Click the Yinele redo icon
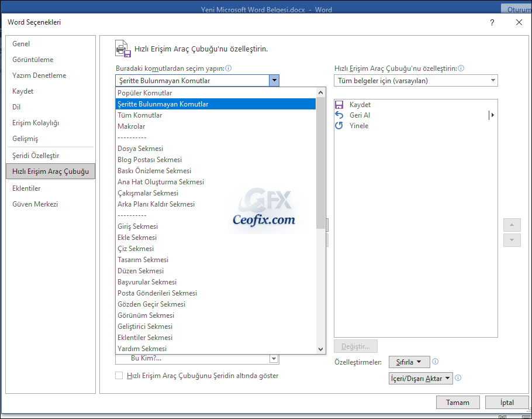 click(x=339, y=126)
